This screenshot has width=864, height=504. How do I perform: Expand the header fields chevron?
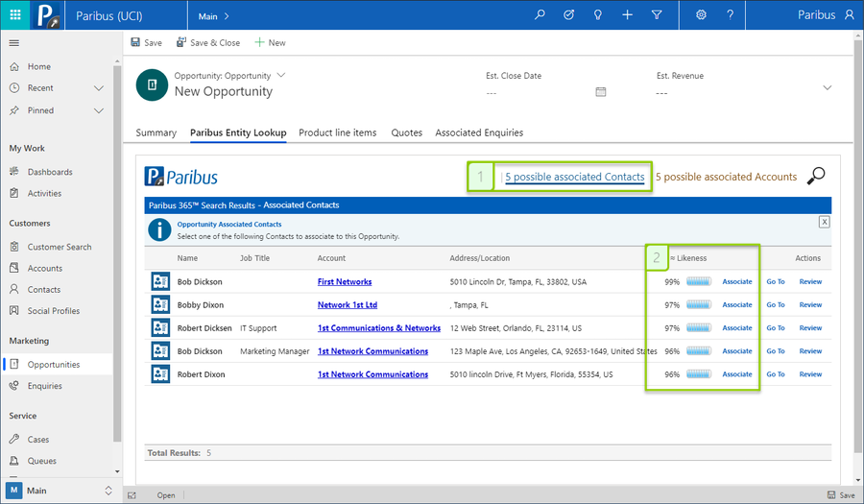click(828, 87)
